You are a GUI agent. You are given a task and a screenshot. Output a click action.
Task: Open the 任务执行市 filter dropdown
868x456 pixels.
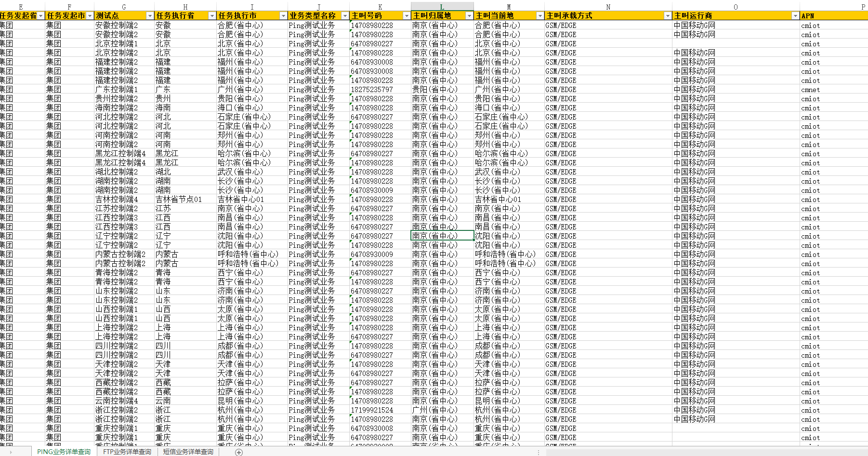coord(283,16)
